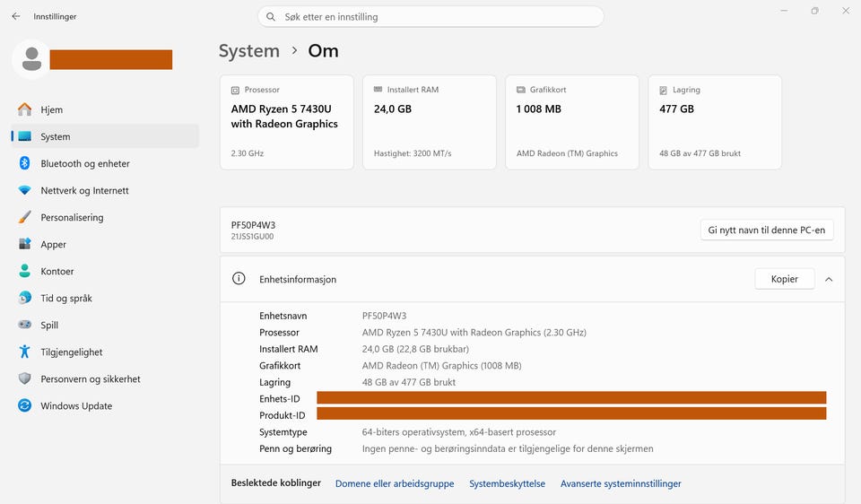Image resolution: width=861 pixels, height=504 pixels.
Task: Click the Grafikkort 1 008 MB card
Action: pos(572,122)
